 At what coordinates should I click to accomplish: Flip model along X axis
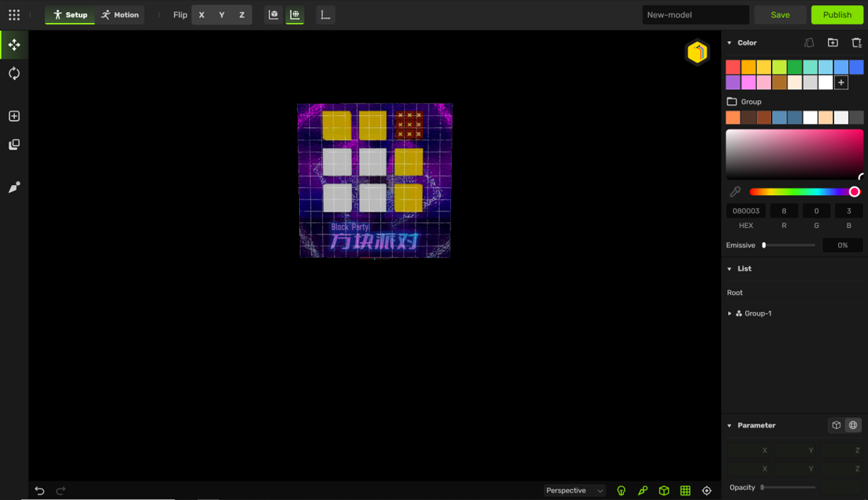click(x=201, y=15)
